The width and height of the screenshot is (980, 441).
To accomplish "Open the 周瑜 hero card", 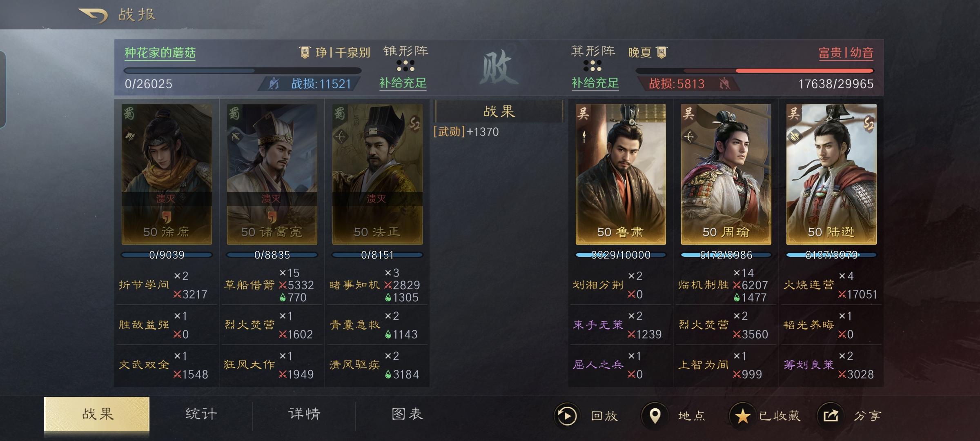I will click(x=726, y=174).
